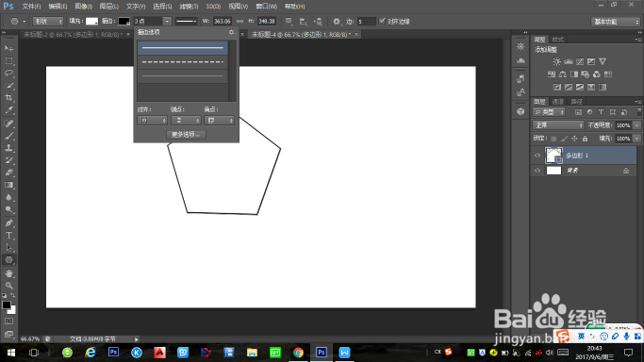Open the 滤镜(T) menu
The width and height of the screenshot is (644, 362).
pos(189,7)
